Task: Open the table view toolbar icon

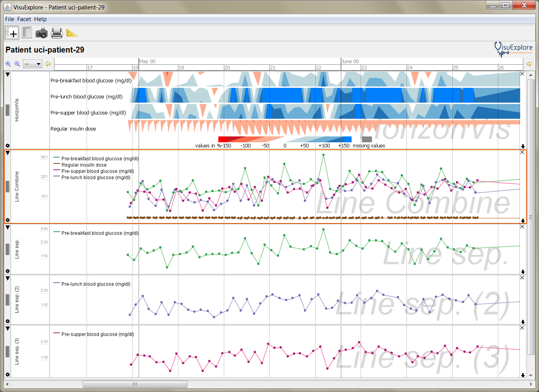Action: point(27,33)
